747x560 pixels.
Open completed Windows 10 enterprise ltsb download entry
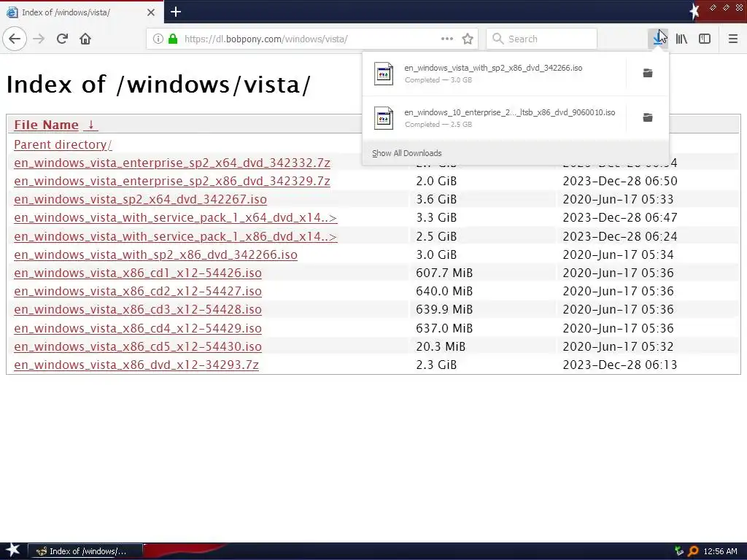point(494,117)
